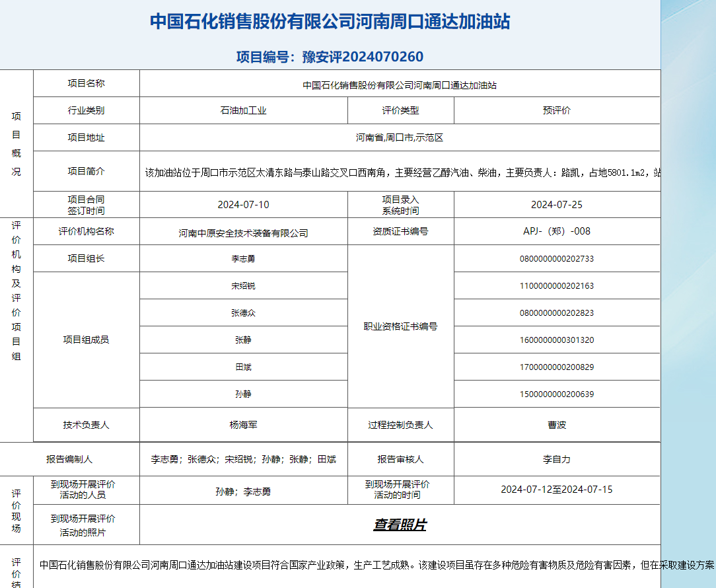Click team member 张德众
This screenshot has height=588, width=716.
pyautogui.click(x=243, y=313)
